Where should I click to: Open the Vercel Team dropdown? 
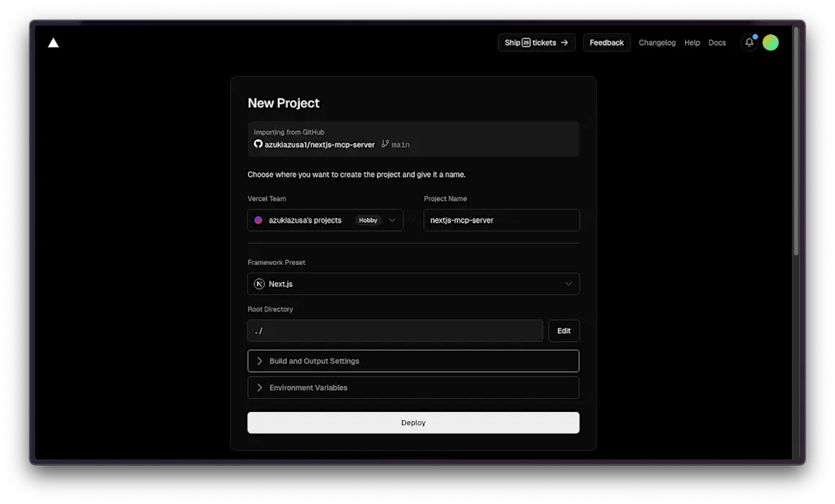pos(325,220)
